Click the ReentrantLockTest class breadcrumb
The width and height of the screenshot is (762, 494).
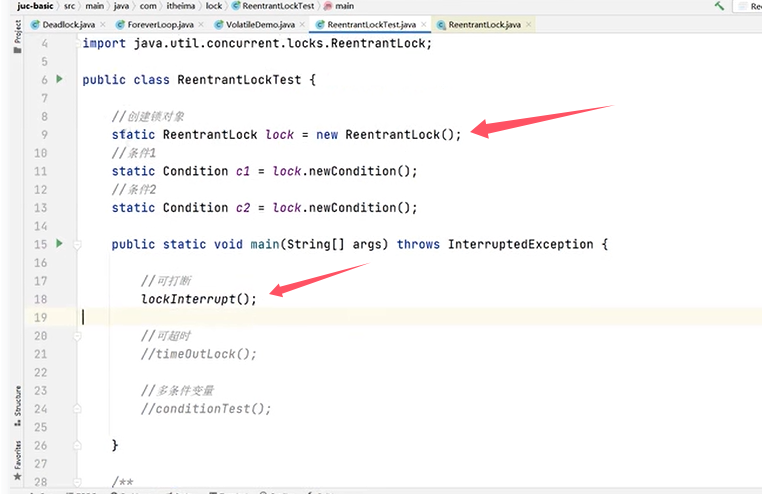click(x=273, y=6)
